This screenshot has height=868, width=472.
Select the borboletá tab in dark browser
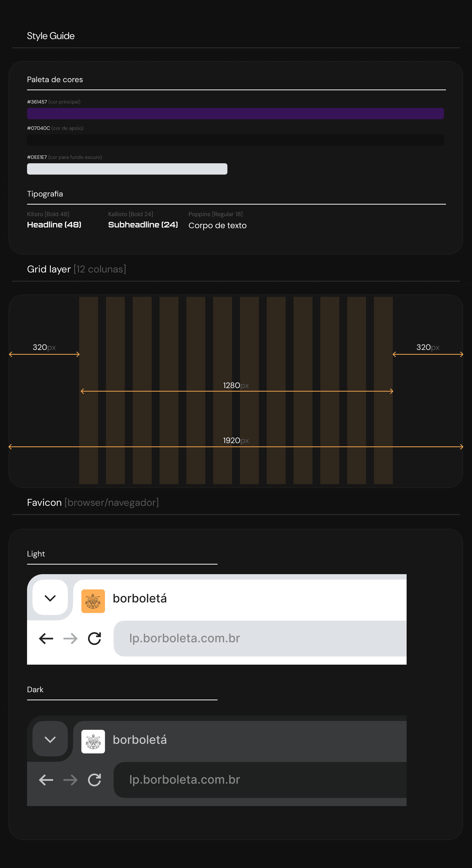click(240, 741)
